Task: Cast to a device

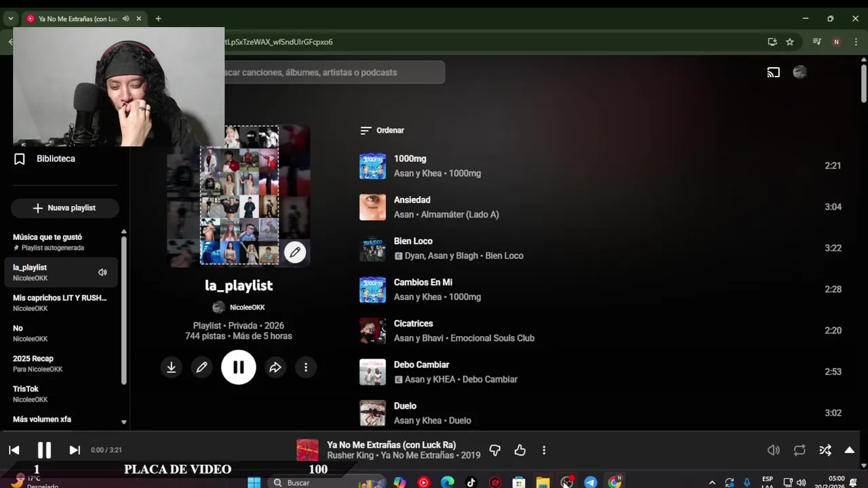Action: tap(774, 73)
